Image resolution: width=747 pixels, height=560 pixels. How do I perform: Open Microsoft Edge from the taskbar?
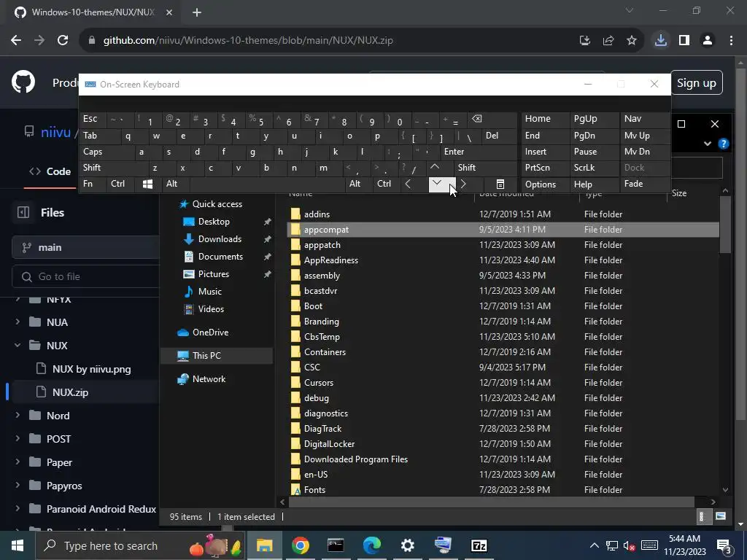(371, 545)
